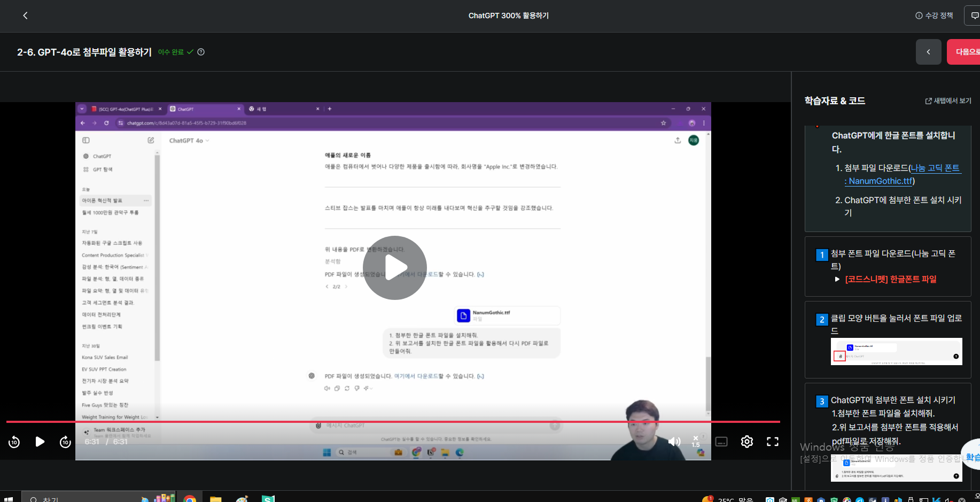Play the video from the control bar
Viewport: 980px width, 502px height.
click(40, 442)
